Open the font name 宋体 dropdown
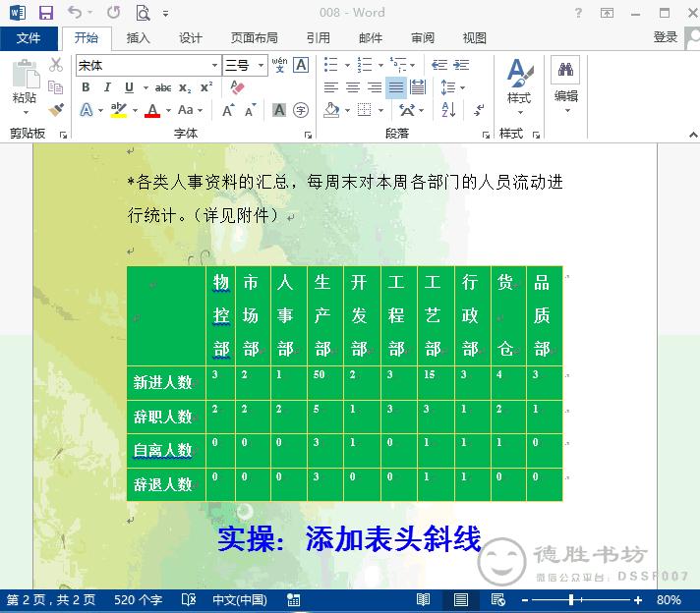 coord(214,66)
